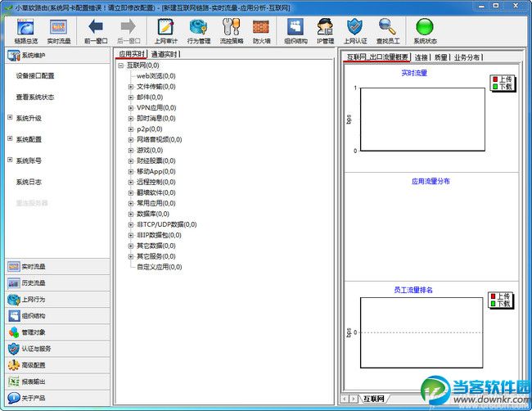Switch to 业务分布 tab
The height and width of the screenshot is (411, 532).
point(467,57)
